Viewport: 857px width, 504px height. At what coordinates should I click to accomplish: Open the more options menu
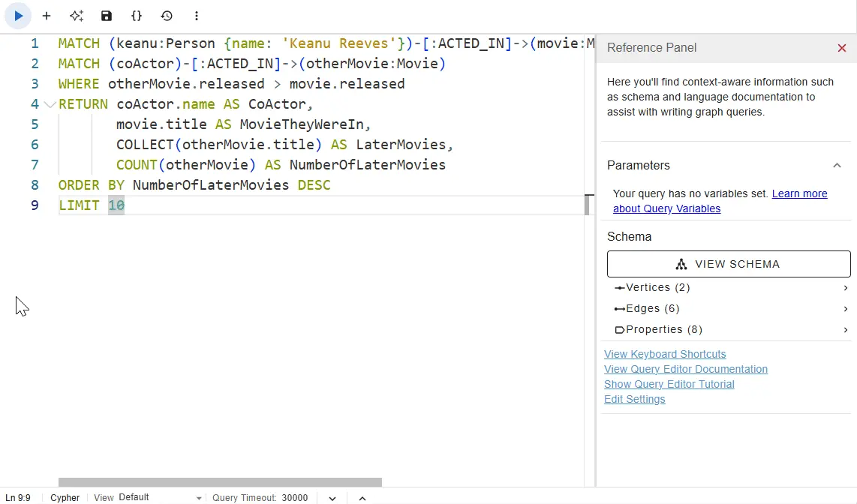196,16
